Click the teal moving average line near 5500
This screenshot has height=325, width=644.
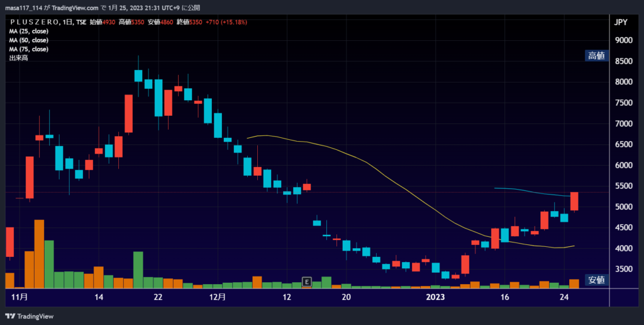pos(534,191)
